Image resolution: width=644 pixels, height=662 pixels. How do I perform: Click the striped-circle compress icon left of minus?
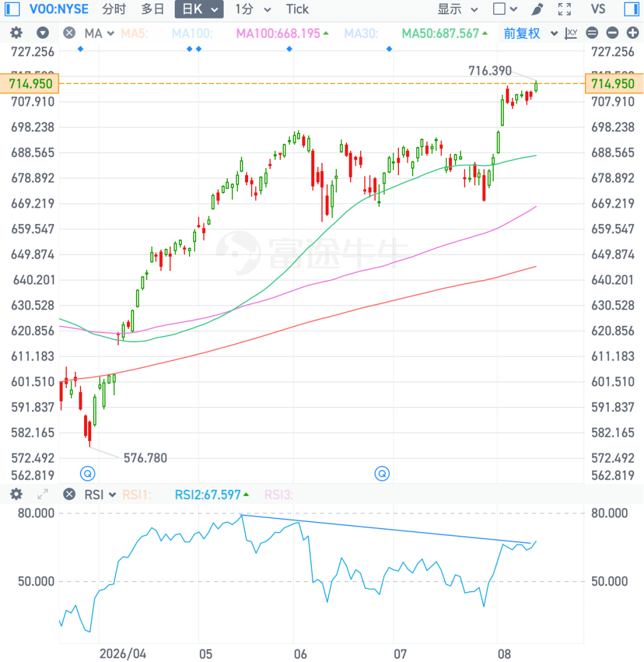click(x=592, y=33)
